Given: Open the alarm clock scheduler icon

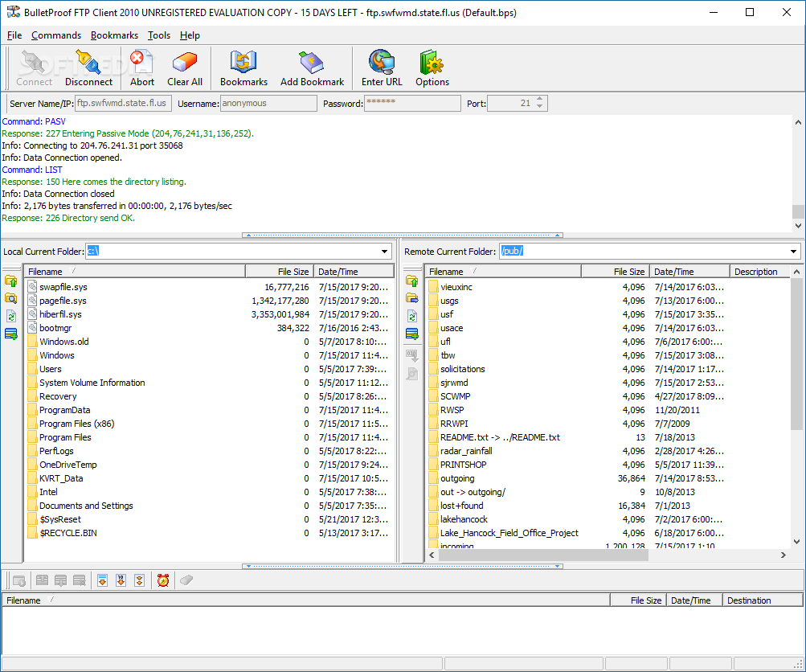Looking at the screenshot, I should pos(163,580).
